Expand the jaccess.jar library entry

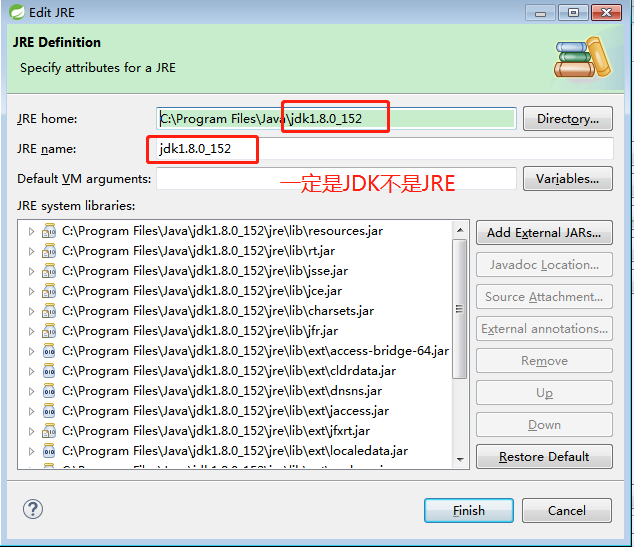(31, 412)
